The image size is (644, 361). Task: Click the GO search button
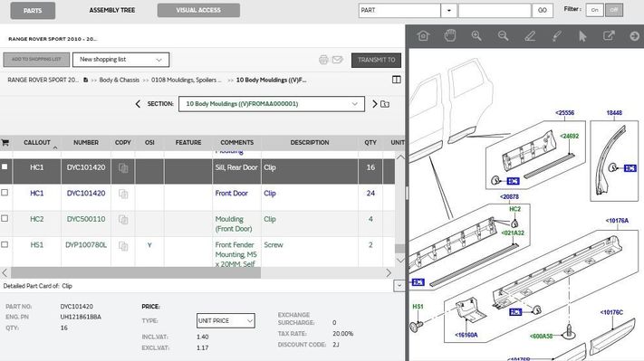tap(543, 10)
